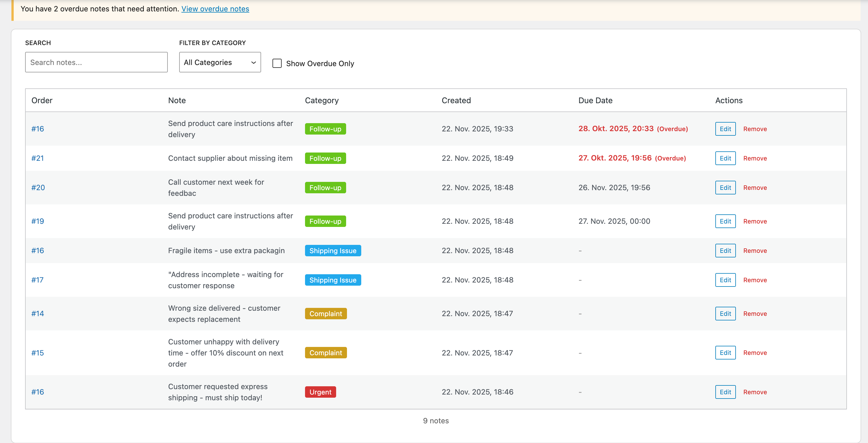Edit the Urgent express shipping note
The width and height of the screenshot is (868, 443).
click(725, 392)
